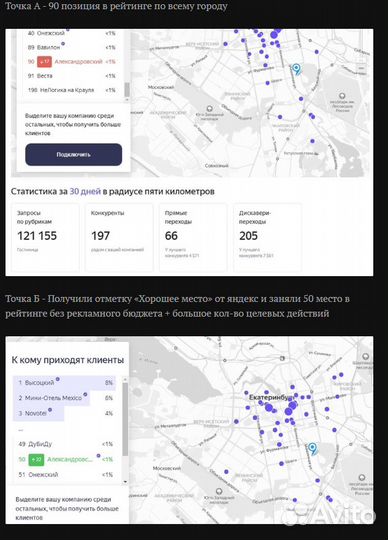Click the purple dot beside «Высоцкий»
The image size is (388, 540).
tap(57, 379)
